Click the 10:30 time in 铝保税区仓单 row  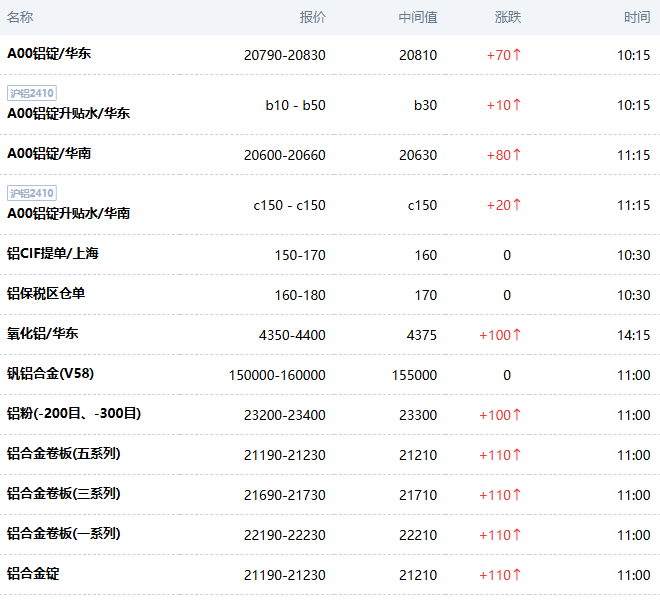coord(633,295)
